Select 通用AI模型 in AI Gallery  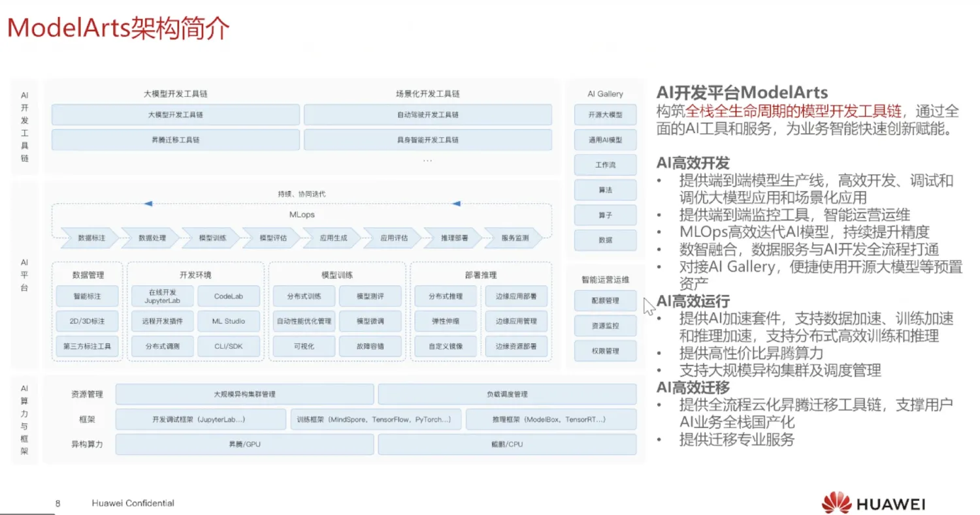(x=606, y=140)
